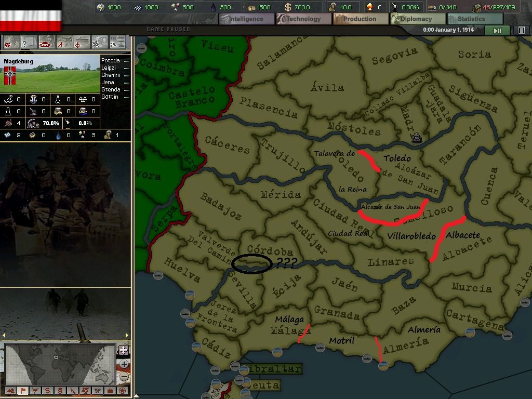Click the dollar money icon near 700.0

pos(288,7)
